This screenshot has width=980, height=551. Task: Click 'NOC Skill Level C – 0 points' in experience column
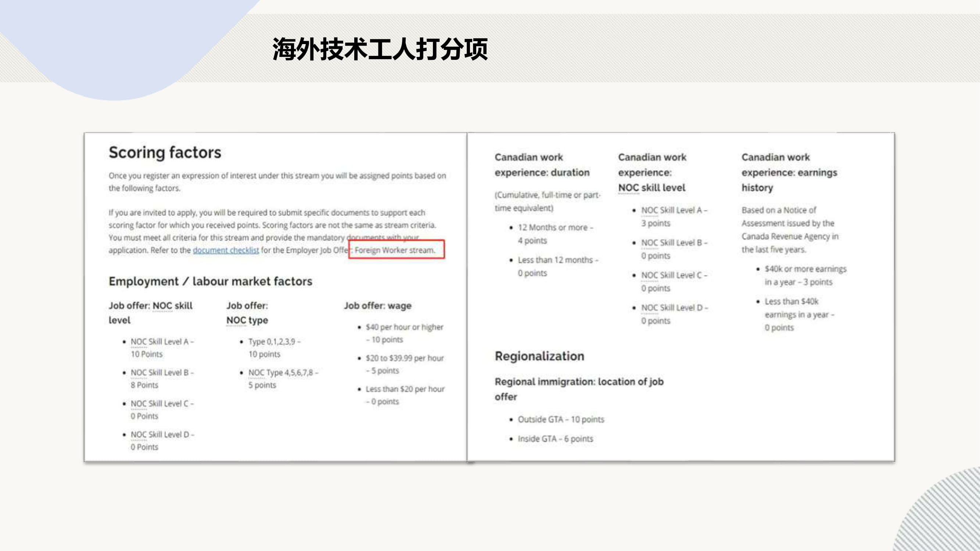pos(674,281)
